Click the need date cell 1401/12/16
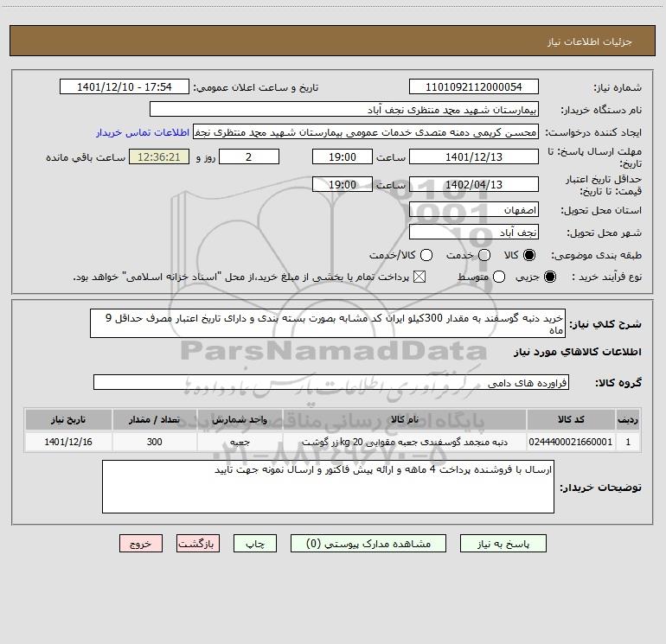The height and width of the screenshot is (644, 666). coord(68,442)
